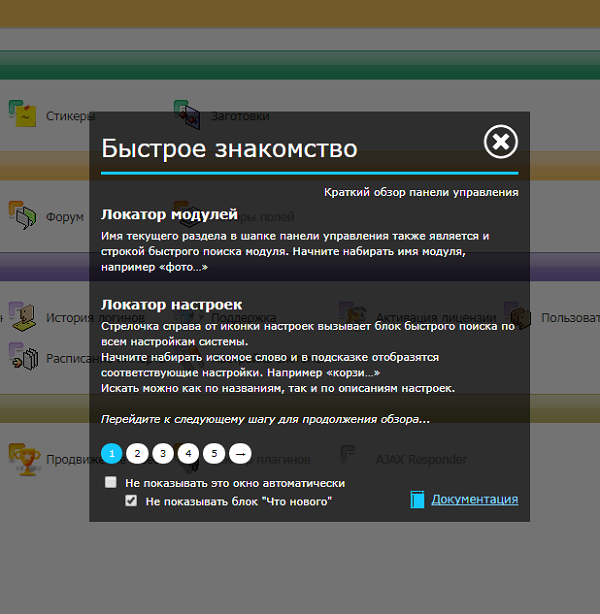The width and height of the screenshot is (600, 614).
Task: Select step 5 of the overview
Action: pyautogui.click(x=214, y=453)
